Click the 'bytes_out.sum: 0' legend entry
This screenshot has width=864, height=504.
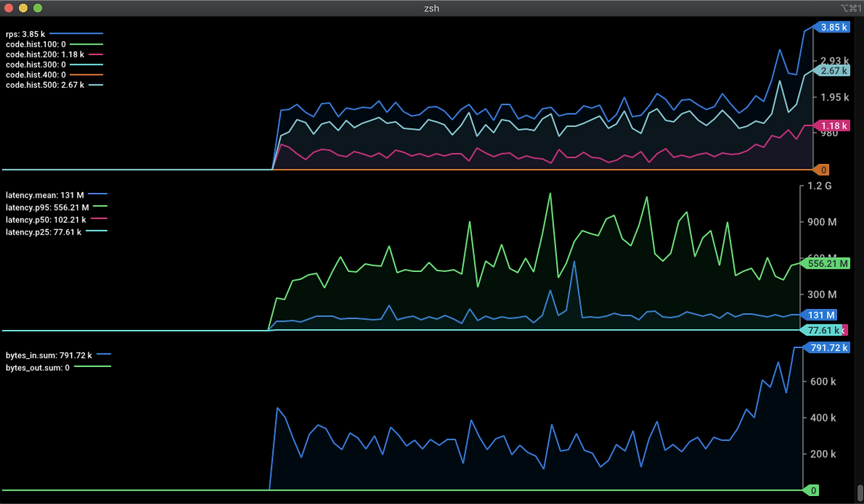click(x=58, y=368)
